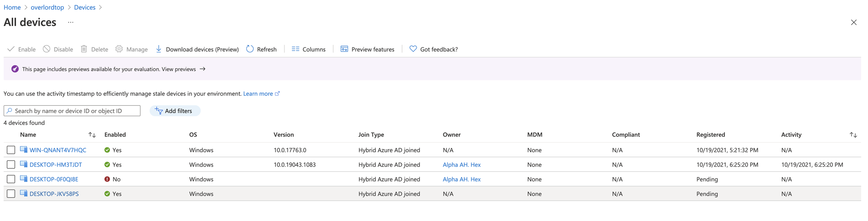This screenshot has width=868, height=221.
Task: Select the checkbox for DESKTOP-0F0QI8E
Action: point(11,179)
